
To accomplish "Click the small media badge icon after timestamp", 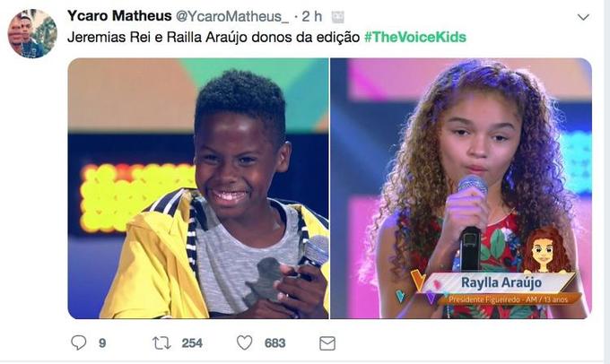I will pos(337,17).
